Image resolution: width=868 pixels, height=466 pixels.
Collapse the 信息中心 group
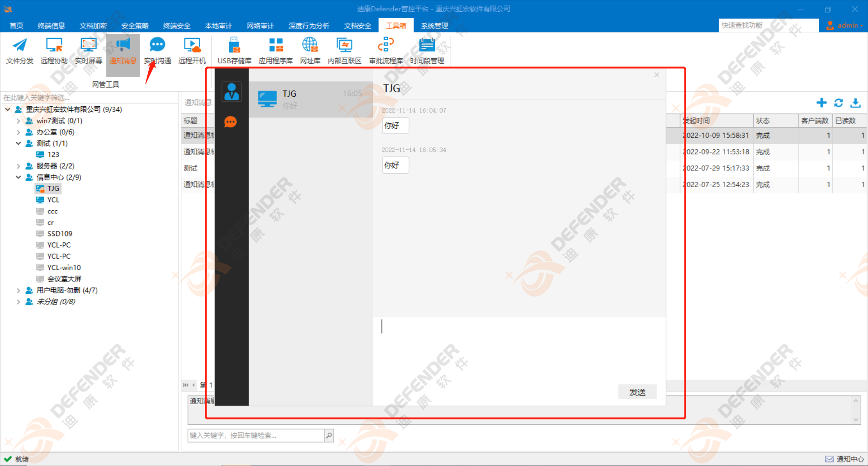click(x=18, y=177)
